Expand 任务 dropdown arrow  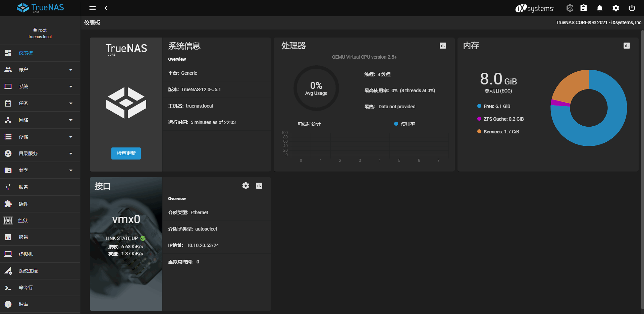pos(71,103)
